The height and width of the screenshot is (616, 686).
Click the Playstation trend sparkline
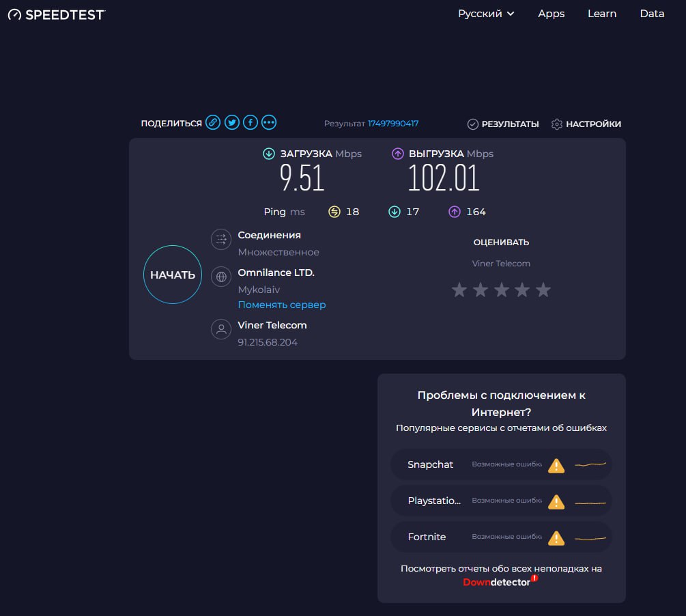point(590,503)
